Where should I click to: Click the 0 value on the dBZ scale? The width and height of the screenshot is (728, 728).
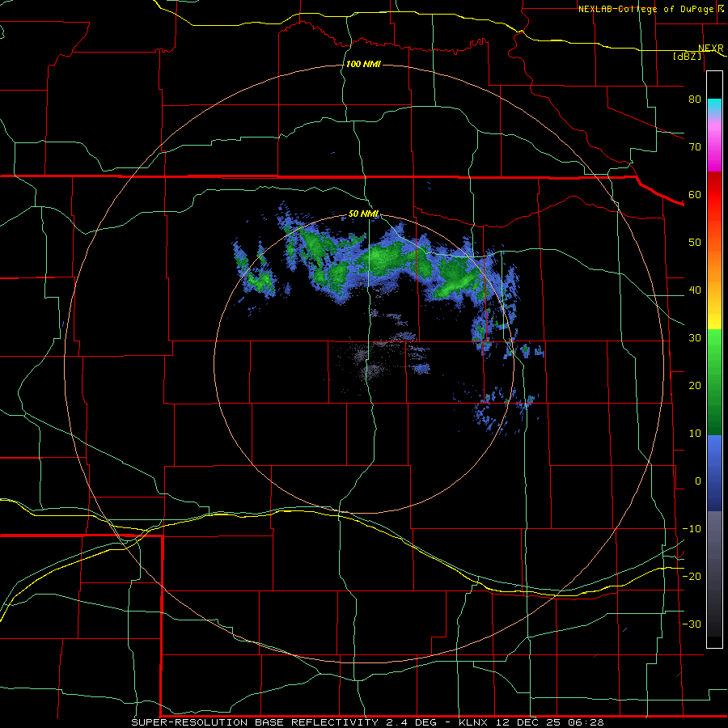point(698,481)
